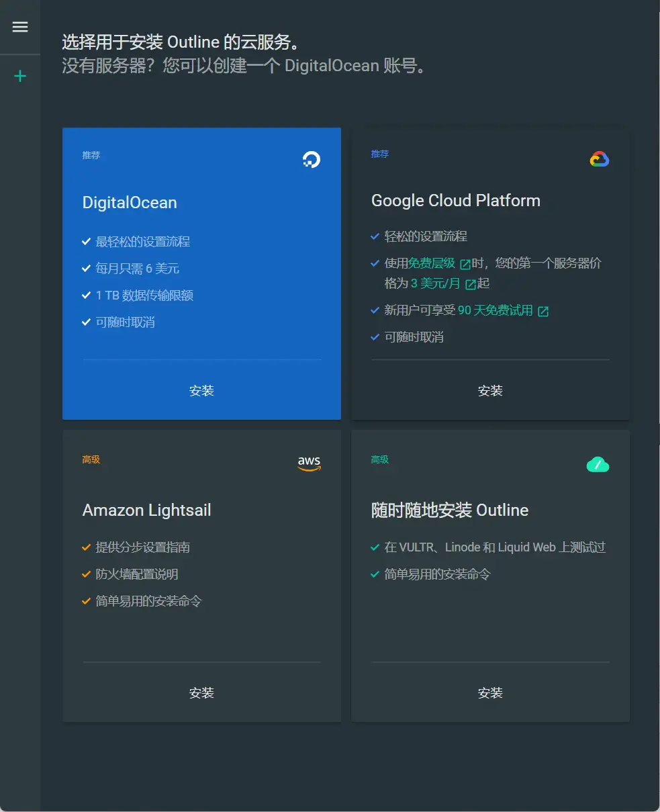This screenshot has height=812, width=660.
Task: Click the 随时随地安装 Outline heading
Action: [x=449, y=510]
